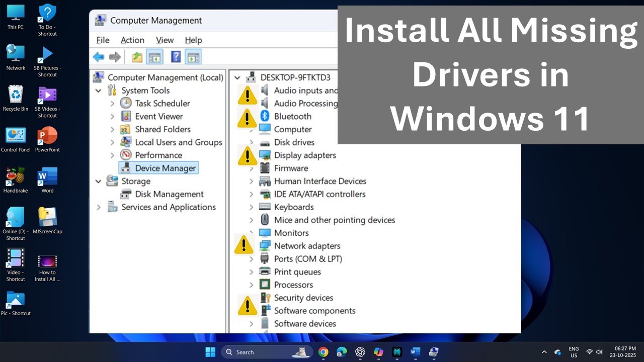Open the File menu
The width and height of the screenshot is (644, 362).
coord(103,40)
